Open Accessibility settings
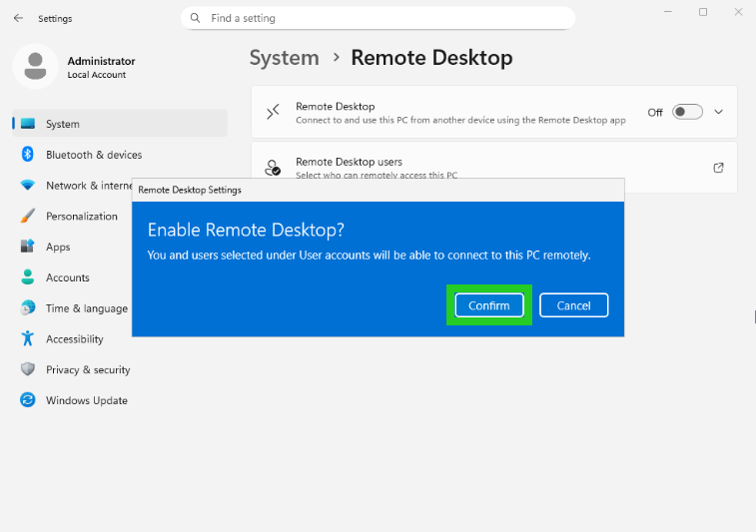The image size is (756, 532). [x=72, y=339]
